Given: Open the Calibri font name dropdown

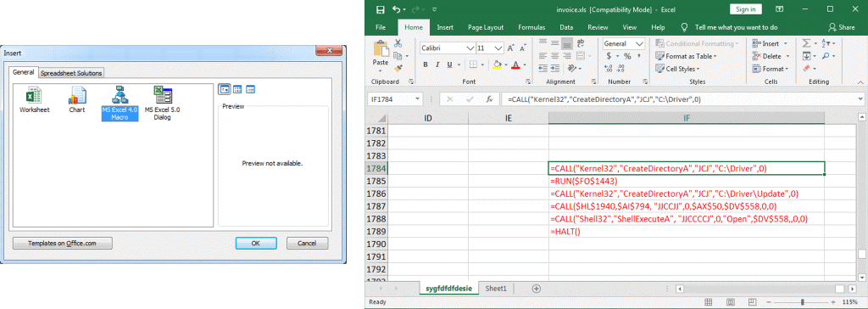Looking at the screenshot, I should click(470, 48).
